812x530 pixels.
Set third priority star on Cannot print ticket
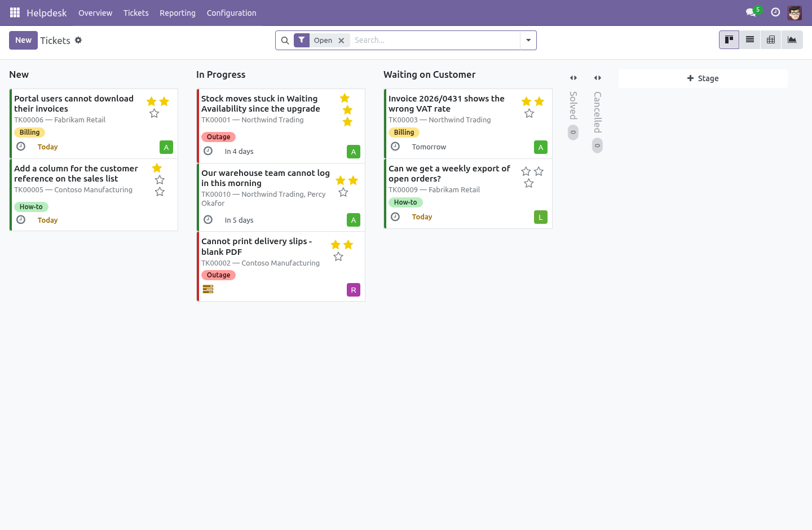point(338,257)
